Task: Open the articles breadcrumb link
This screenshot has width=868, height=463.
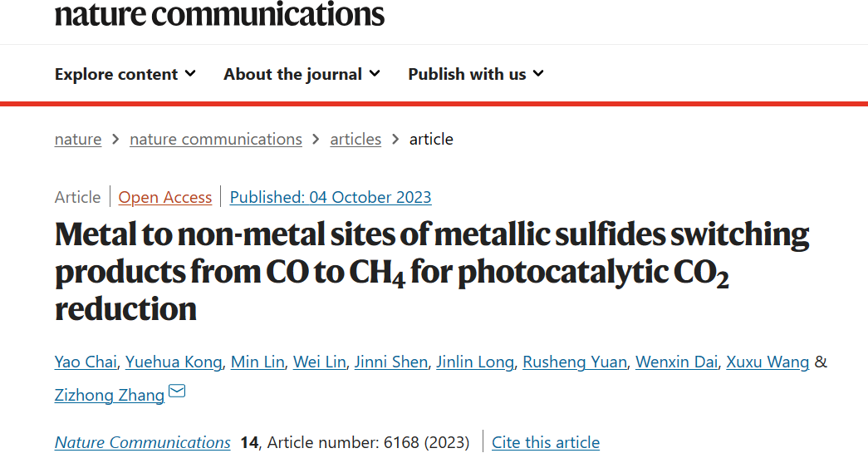Action: 356,139
